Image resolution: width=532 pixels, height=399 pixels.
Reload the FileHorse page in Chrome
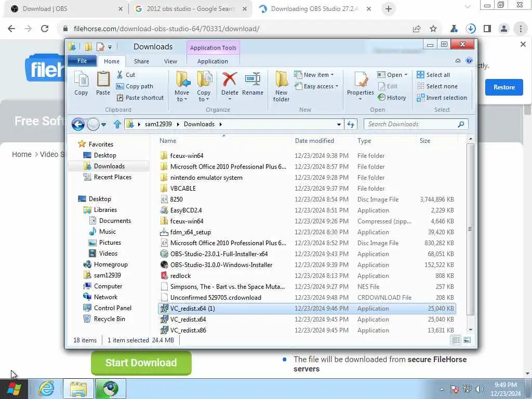[x=45, y=29]
